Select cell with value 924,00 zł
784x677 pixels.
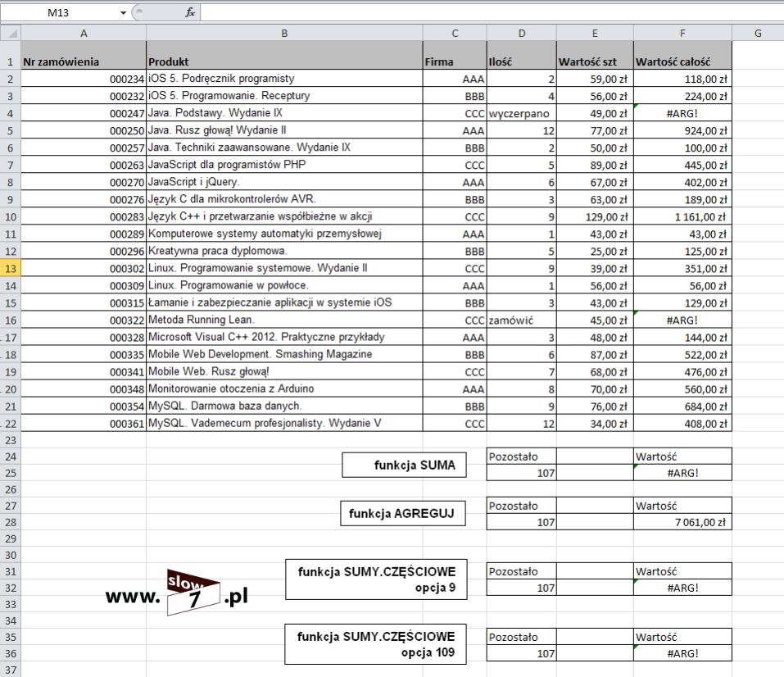point(682,130)
